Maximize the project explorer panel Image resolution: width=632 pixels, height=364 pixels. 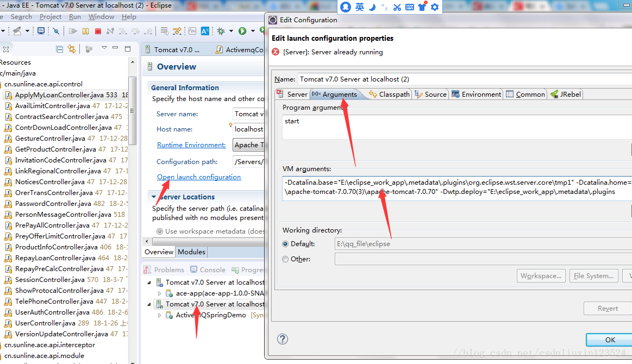coord(128,49)
